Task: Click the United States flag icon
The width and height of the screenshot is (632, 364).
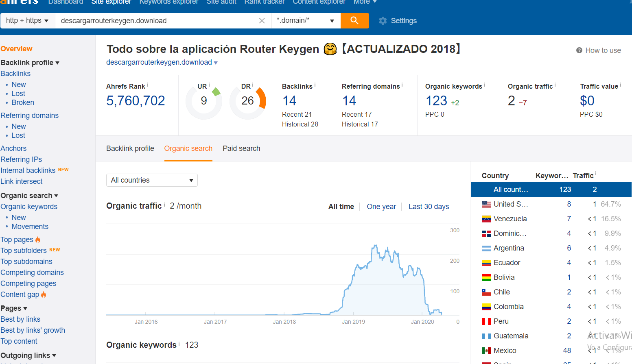Action: tap(486, 204)
